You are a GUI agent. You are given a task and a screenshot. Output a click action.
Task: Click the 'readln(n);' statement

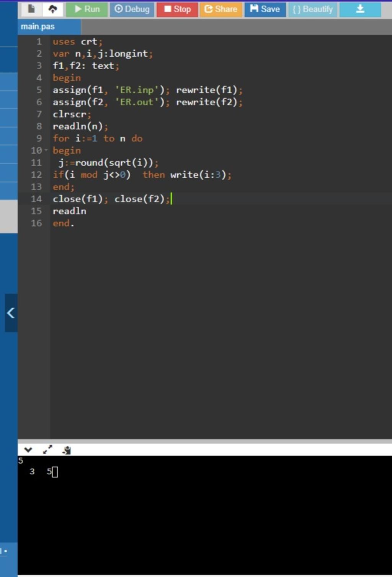(80, 126)
